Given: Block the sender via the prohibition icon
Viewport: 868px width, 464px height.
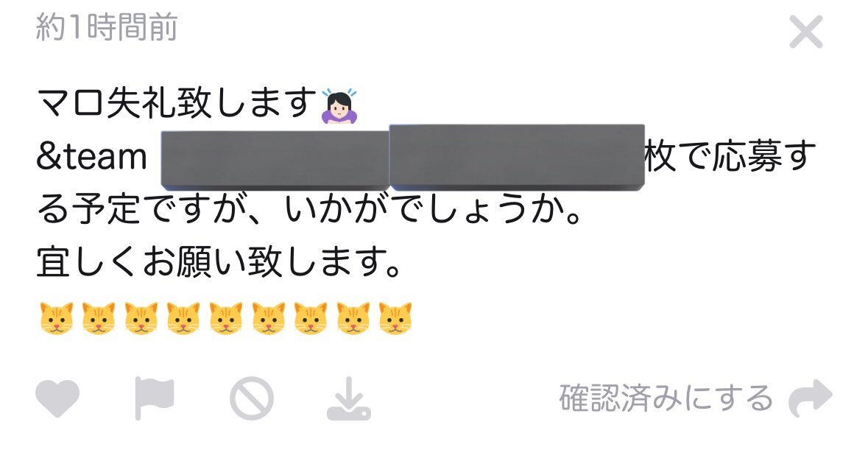Looking at the screenshot, I should point(251,398).
